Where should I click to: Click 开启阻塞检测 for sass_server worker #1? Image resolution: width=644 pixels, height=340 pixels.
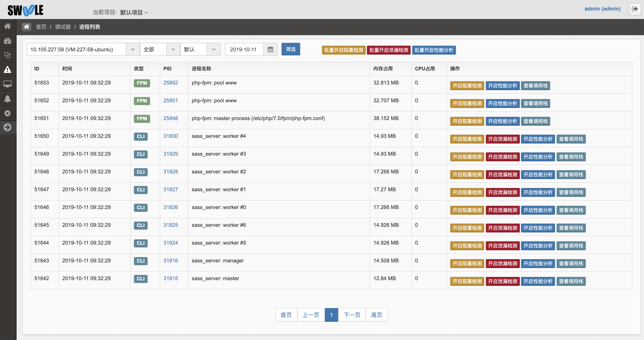coord(467,192)
